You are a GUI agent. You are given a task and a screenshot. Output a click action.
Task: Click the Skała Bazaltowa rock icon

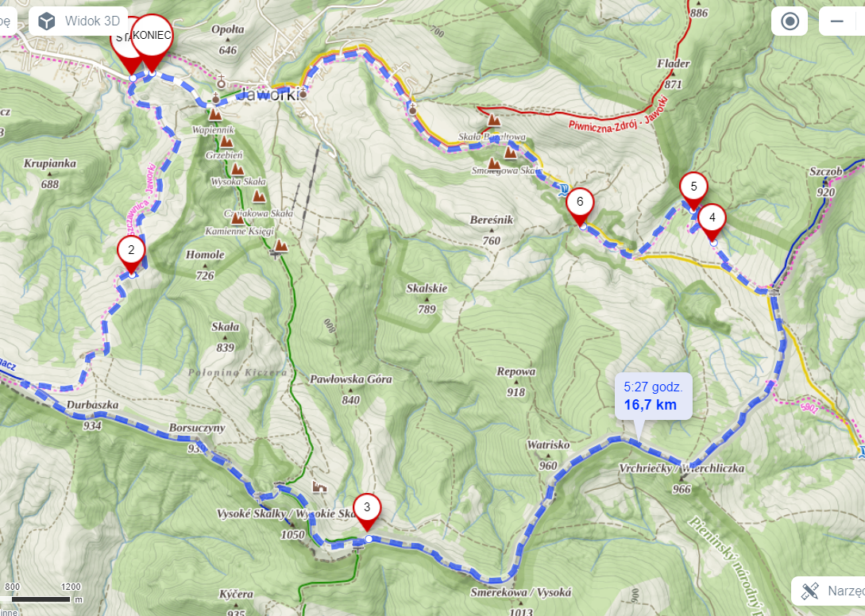coord(494,120)
